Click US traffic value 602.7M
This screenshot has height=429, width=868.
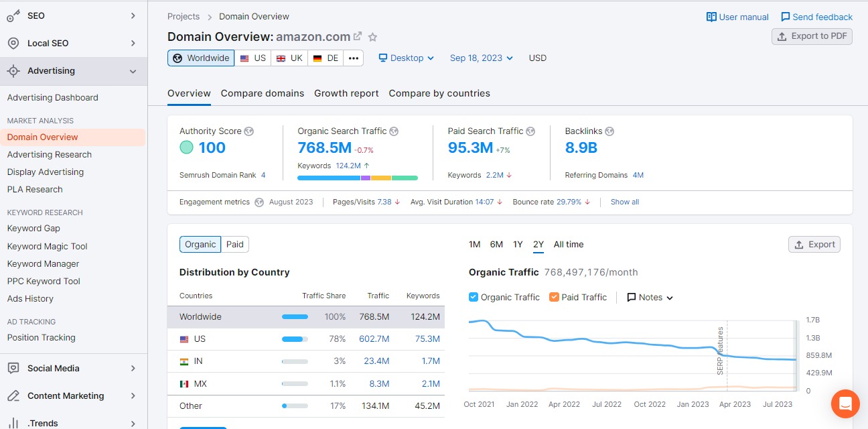[374, 339]
